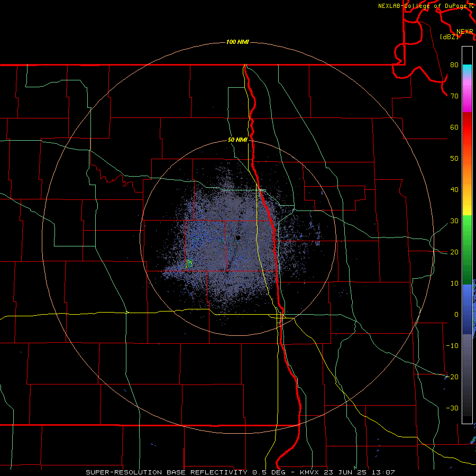Click the -20 value on the dBZ scale
The image size is (476, 476).
tap(452, 377)
